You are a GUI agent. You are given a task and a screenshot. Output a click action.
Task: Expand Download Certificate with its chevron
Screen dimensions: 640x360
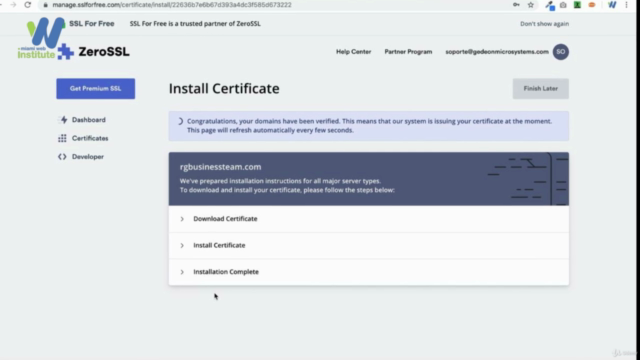coord(182,219)
